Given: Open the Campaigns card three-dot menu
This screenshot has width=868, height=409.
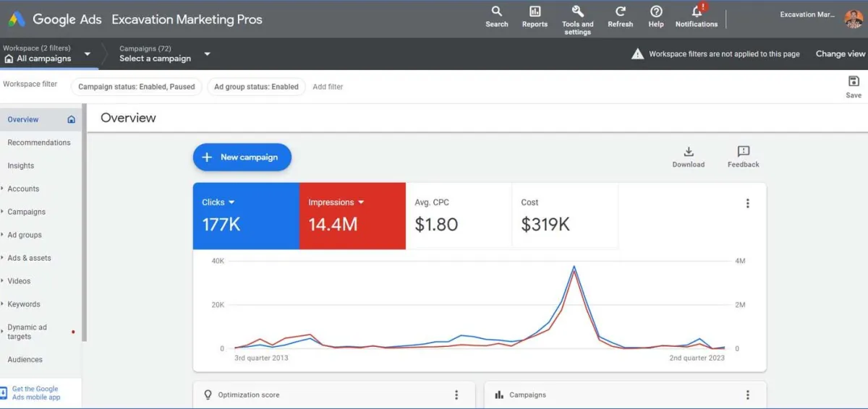Looking at the screenshot, I should click(x=748, y=395).
